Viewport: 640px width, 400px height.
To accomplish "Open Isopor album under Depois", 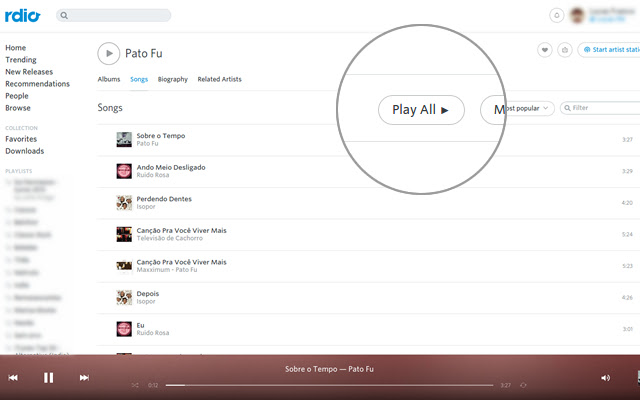I will 146,302.
